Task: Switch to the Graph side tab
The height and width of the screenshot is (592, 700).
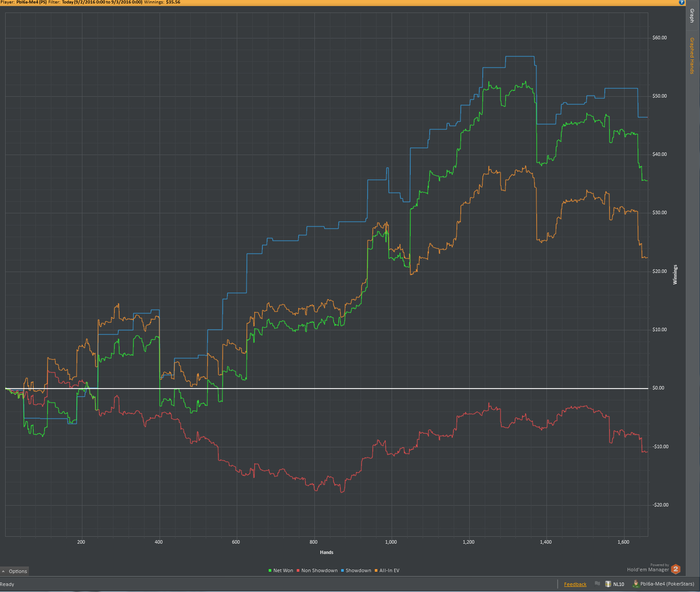Action: point(692,16)
